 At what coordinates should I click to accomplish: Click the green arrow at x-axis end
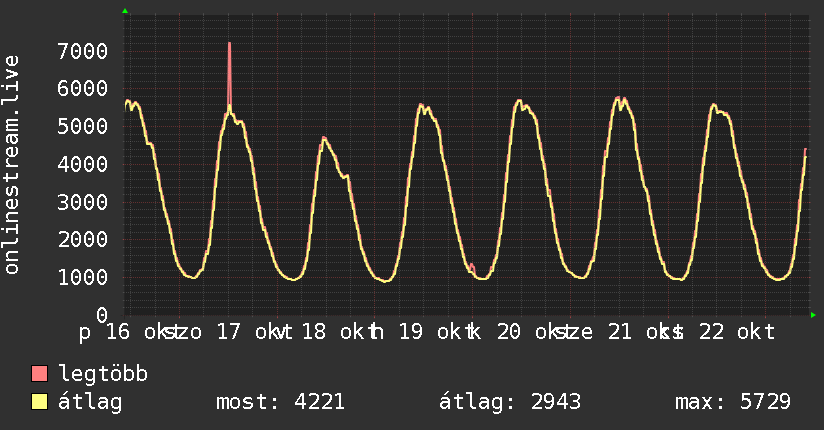point(813,315)
